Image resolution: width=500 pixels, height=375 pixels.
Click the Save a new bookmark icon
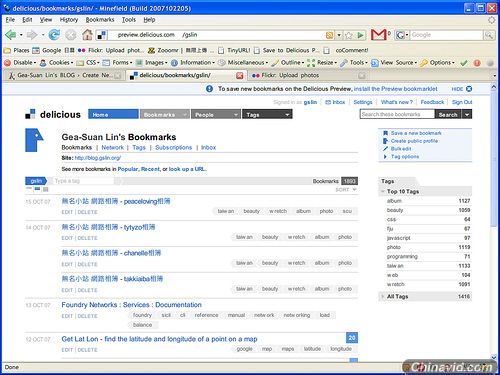385,133
